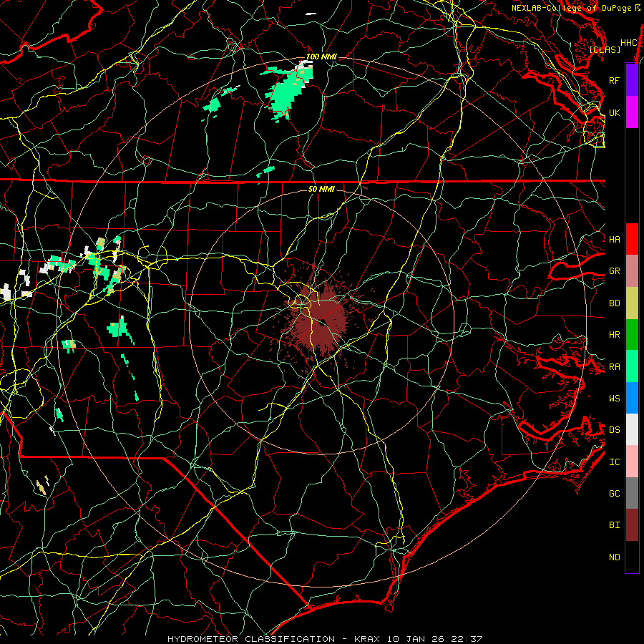Click the UK legend label

tap(614, 112)
